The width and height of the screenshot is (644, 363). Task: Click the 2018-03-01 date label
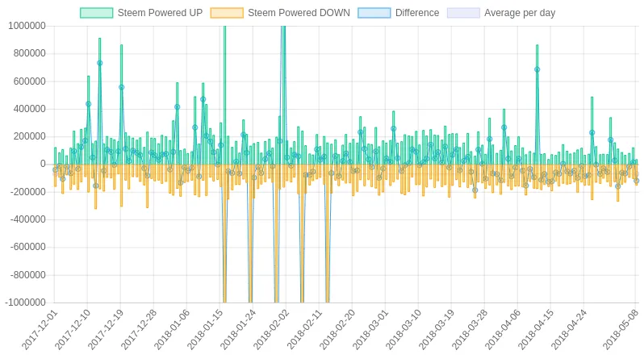(371, 330)
